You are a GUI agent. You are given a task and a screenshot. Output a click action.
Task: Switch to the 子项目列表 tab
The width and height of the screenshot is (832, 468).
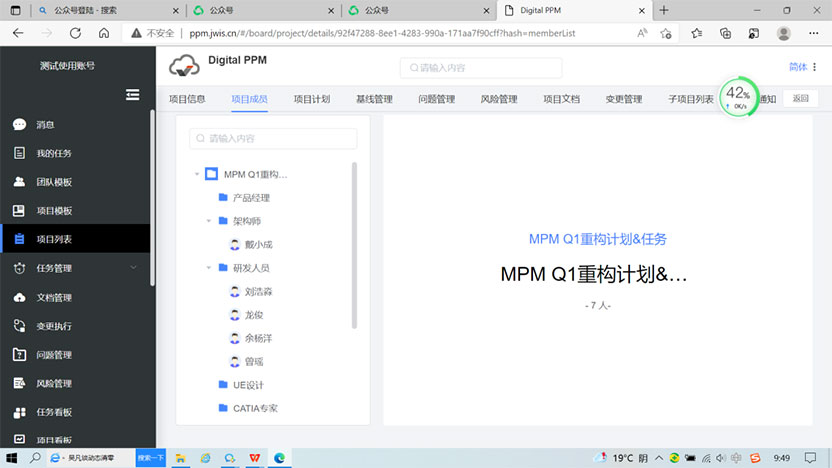click(691, 99)
